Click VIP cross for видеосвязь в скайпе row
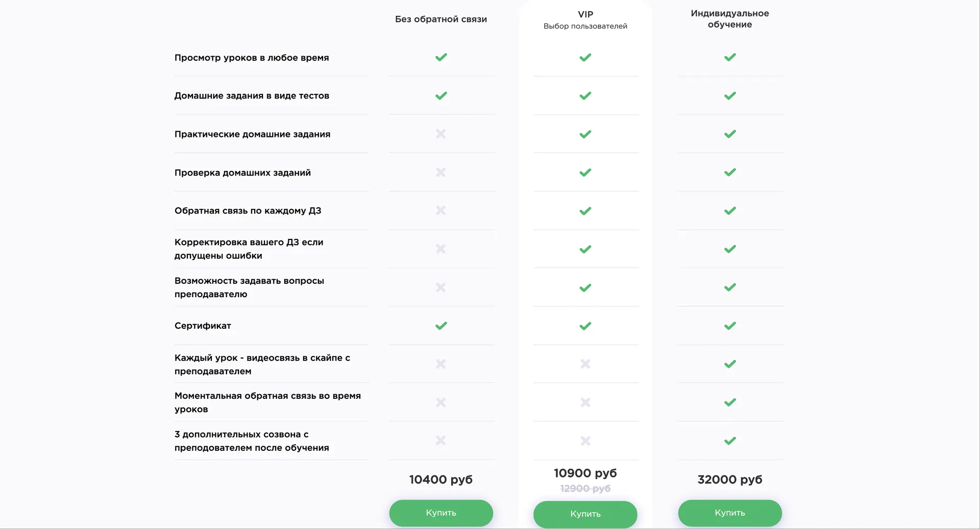The height and width of the screenshot is (529, 980). 585,364
